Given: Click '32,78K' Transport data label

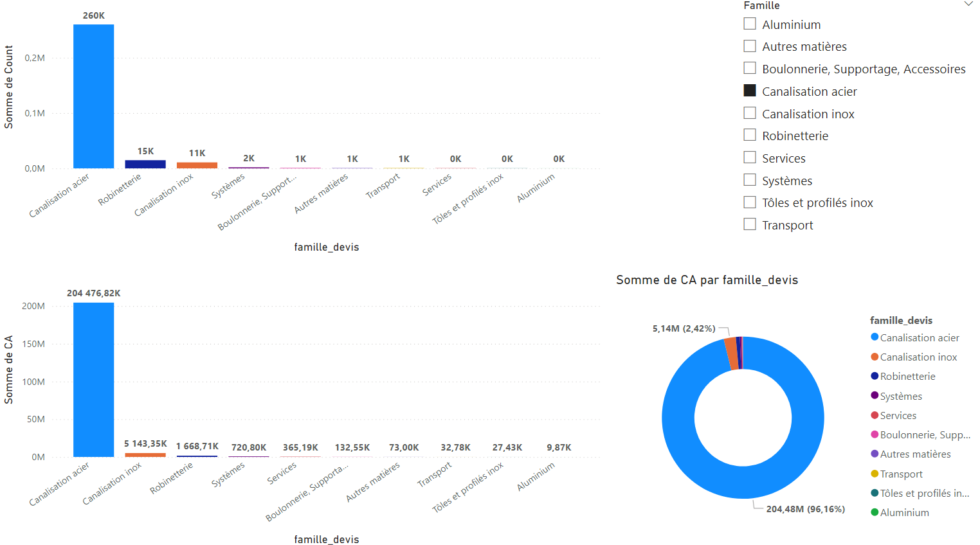Looking at the screenshot, I should pos(455,447).
